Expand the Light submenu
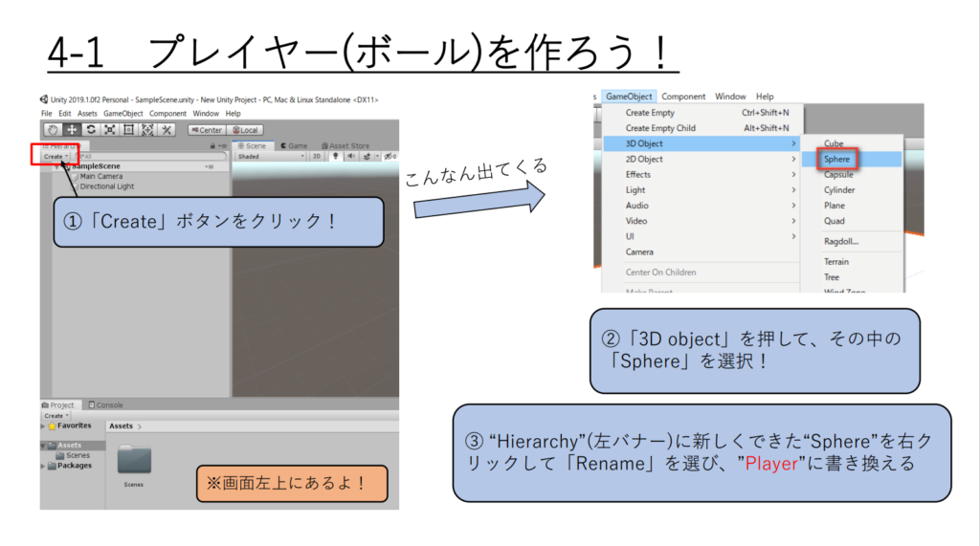Viewport: 980px width, 546px height. [702, 190]
